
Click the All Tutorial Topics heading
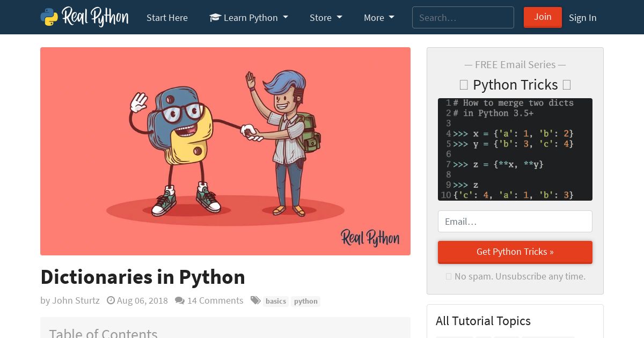[x=483, y=321]
